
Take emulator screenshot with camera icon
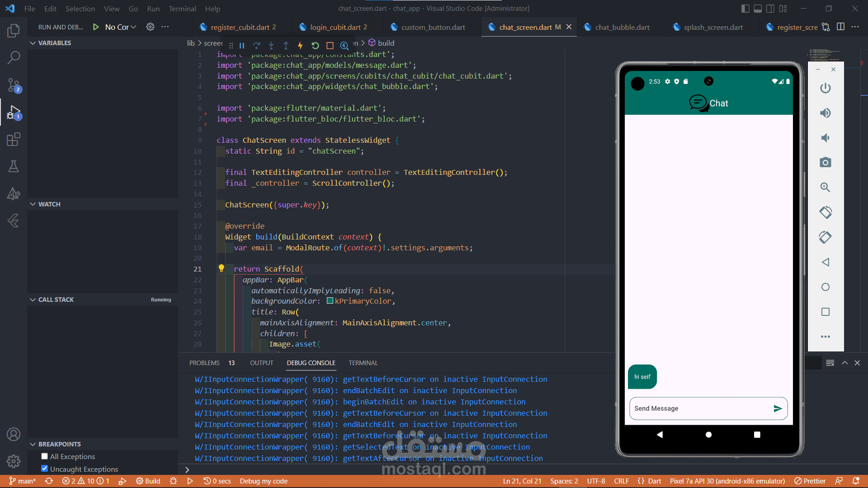tap(826, 162)
